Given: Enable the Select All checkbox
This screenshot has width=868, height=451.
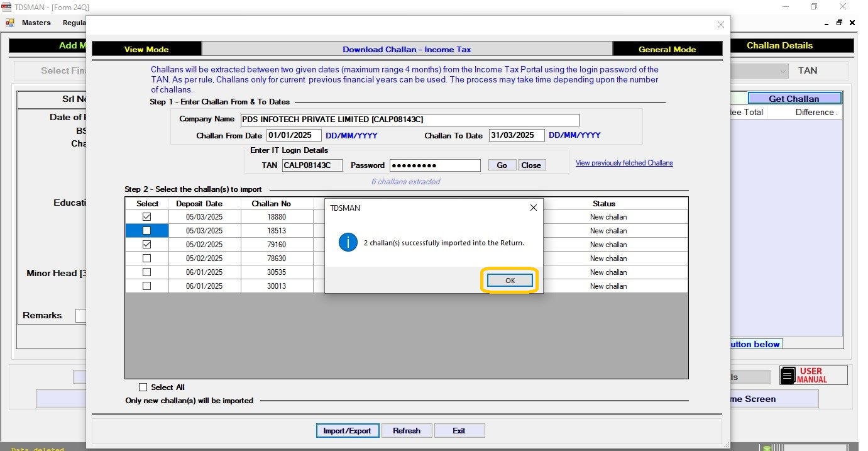Looking at the screenshot, I should click(143, 387).
